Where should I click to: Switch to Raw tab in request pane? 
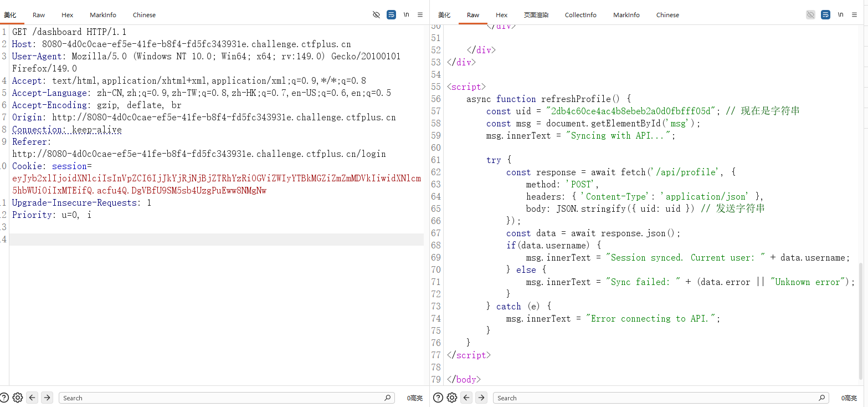(39, 15)
